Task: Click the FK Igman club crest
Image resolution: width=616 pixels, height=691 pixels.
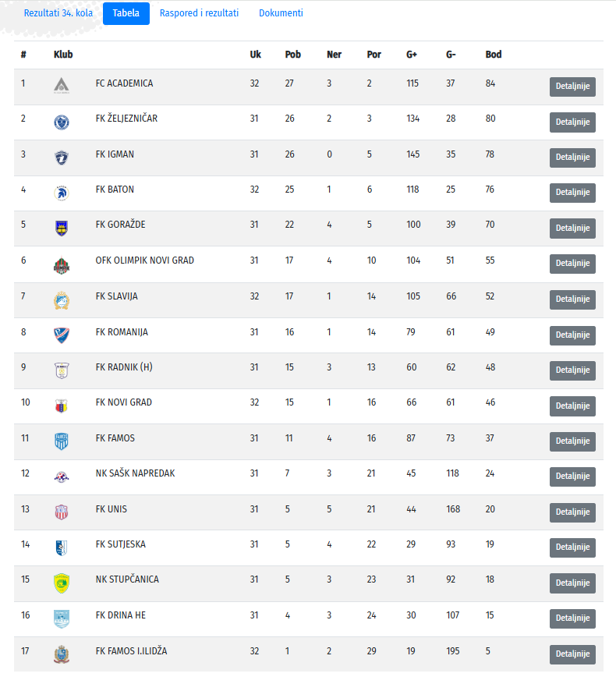Action: click(x=62, y=158)
